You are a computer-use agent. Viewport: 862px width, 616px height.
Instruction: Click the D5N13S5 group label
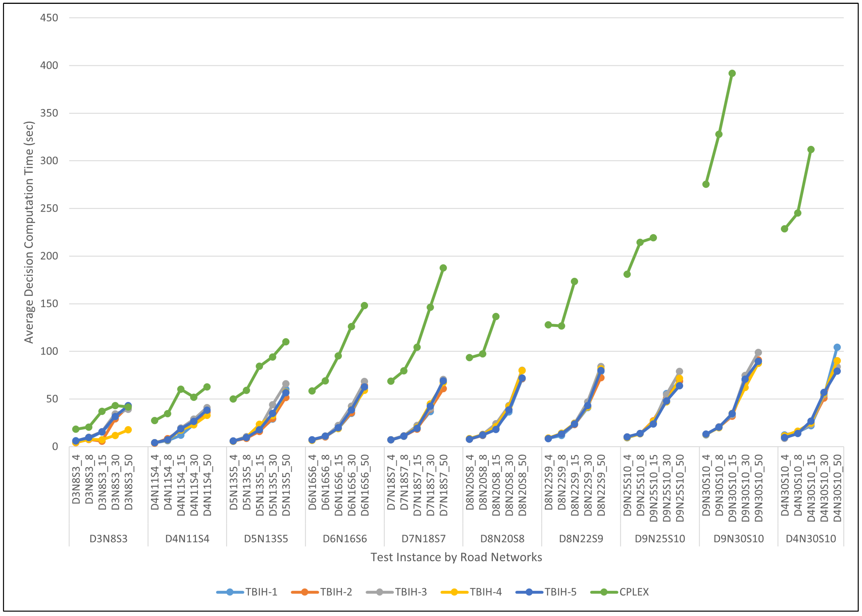click(266, 539)
